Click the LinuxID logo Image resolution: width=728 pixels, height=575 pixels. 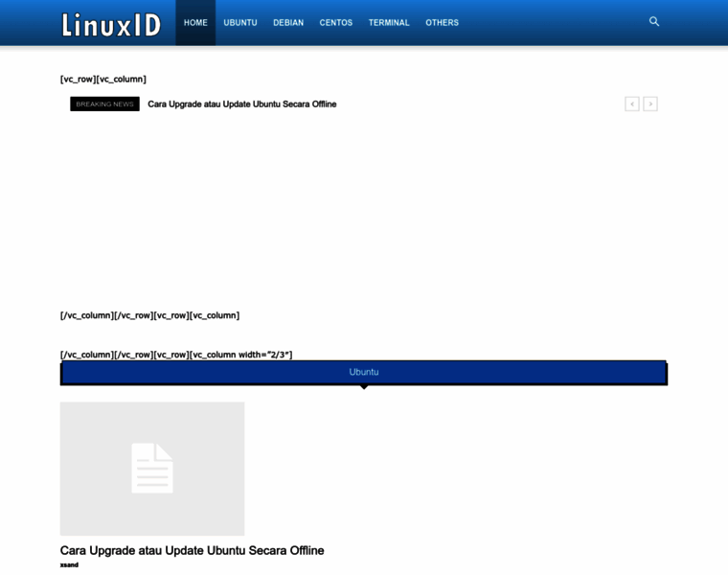click(x=111, y=25)
